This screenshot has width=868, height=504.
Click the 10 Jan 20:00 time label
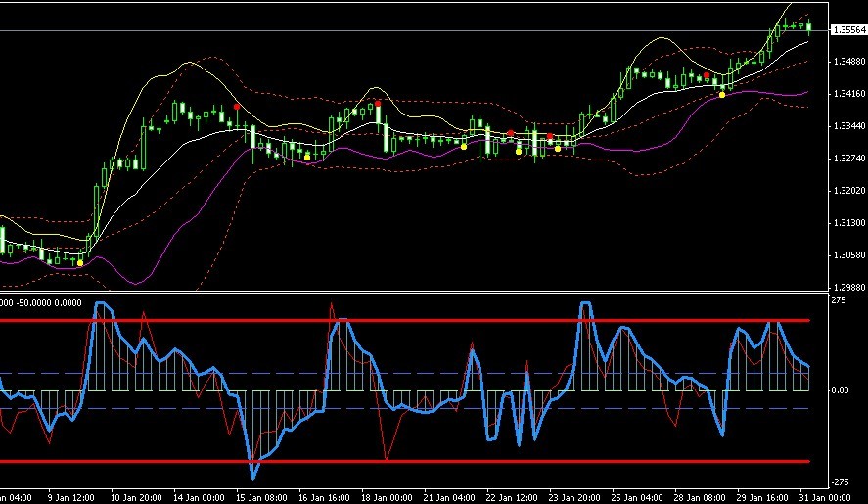(136, 497)
